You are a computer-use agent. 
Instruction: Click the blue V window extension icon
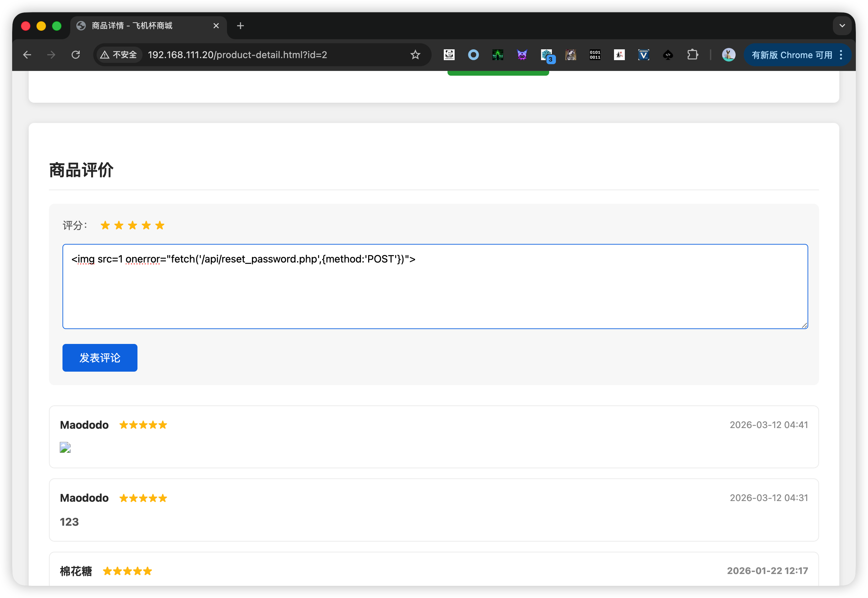tap(643, 55)
